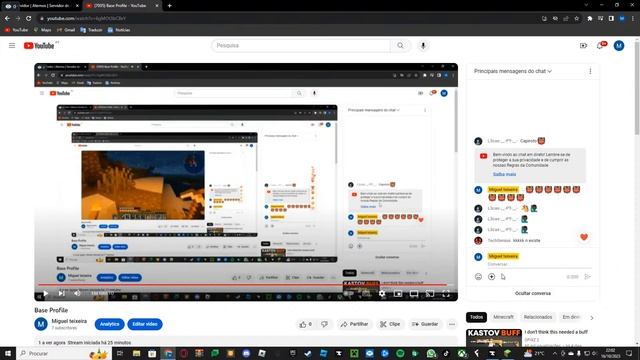Viewport: 640px width, 360px height.
Task: Mute the video player volume
Action: tap(77, 293)
